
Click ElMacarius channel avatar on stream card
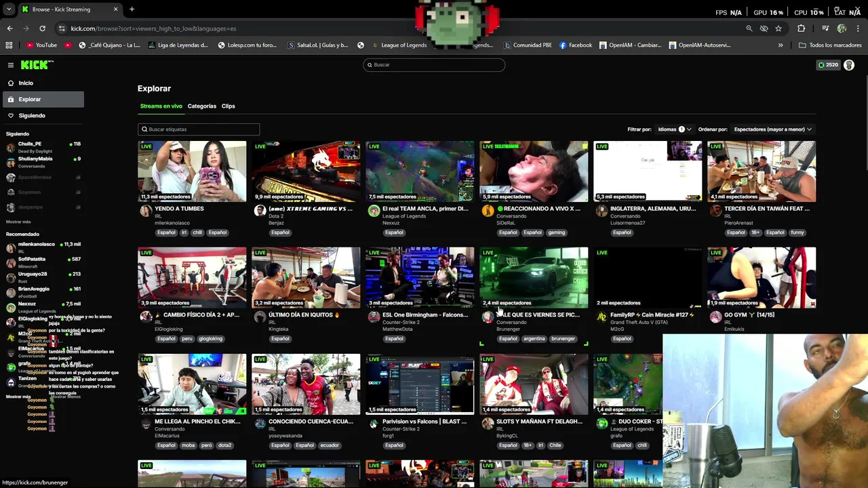click(146, 424)
